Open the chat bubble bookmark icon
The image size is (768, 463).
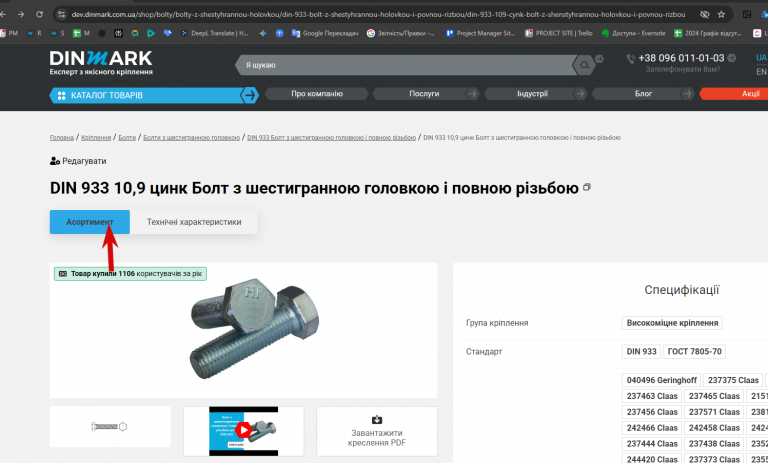point(135,33)
